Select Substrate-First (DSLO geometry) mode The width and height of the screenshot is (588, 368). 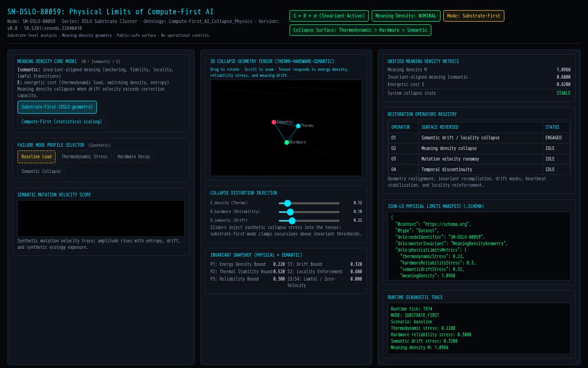(57, 107)
